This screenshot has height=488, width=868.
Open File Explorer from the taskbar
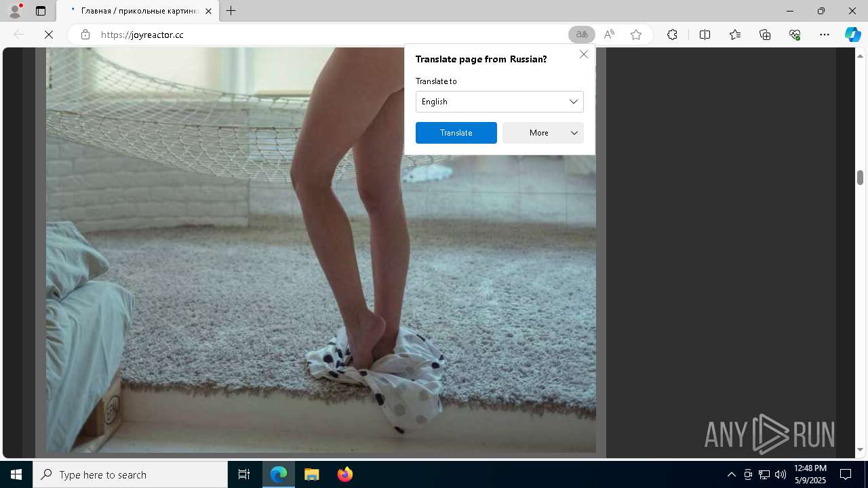pos(312,474)
